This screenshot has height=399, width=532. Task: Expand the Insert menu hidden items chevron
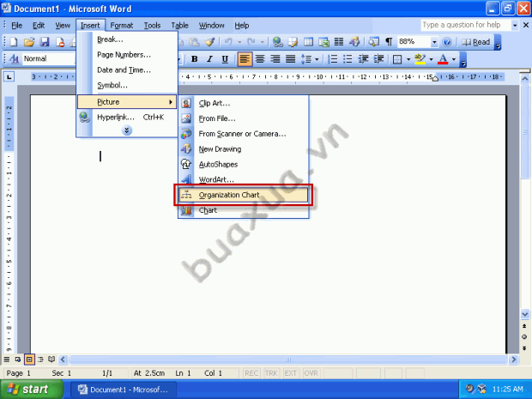(x=126, y=130)
